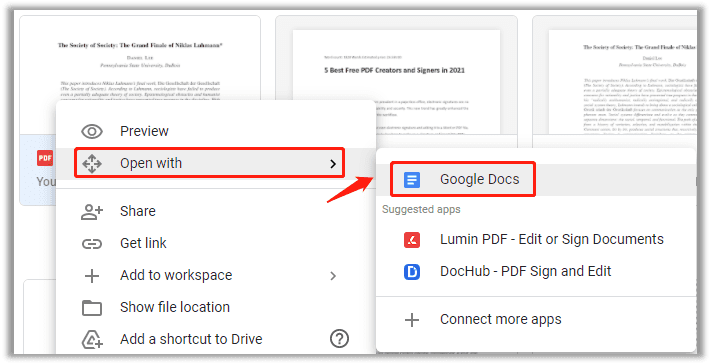Select Add a shortcut to Drive
The width and height of the screenshot is (711, 364).
[216, 340]
